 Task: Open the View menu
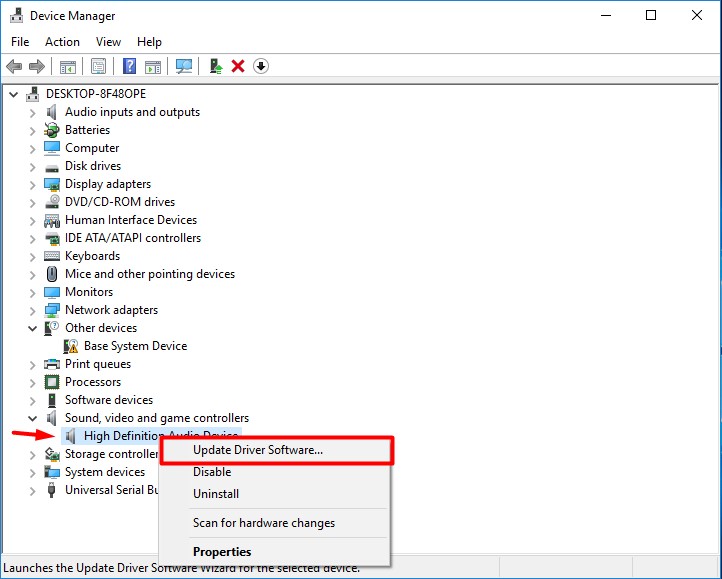(108, 42)
